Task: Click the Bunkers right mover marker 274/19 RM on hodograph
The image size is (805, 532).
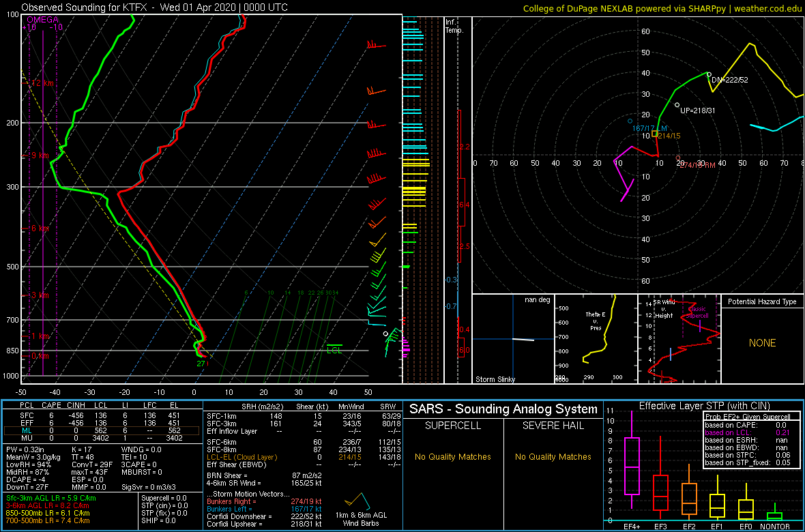Action: point(678,158)
